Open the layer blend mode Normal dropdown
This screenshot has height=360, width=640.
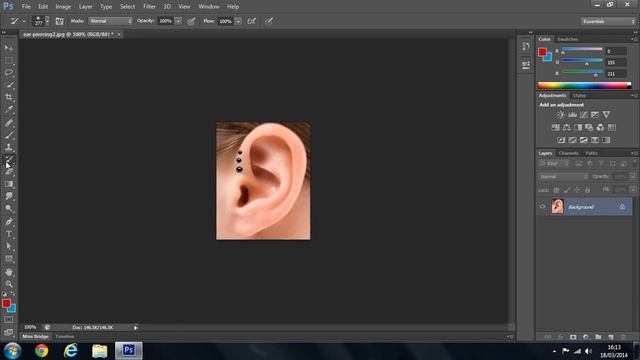click(563, 177)
